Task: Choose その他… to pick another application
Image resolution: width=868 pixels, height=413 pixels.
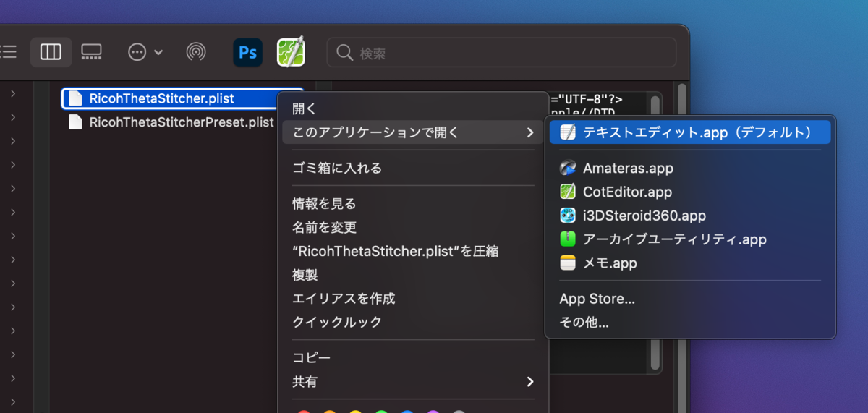Action: 690,323
